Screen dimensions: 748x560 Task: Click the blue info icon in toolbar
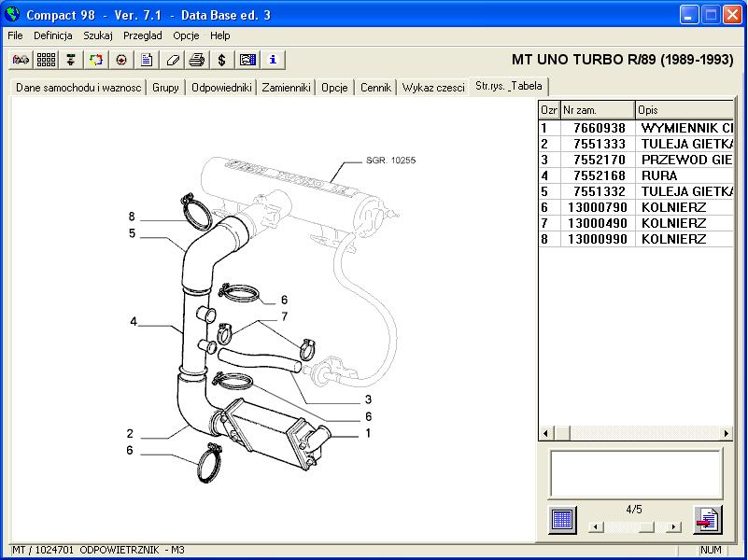click(272, 60)
